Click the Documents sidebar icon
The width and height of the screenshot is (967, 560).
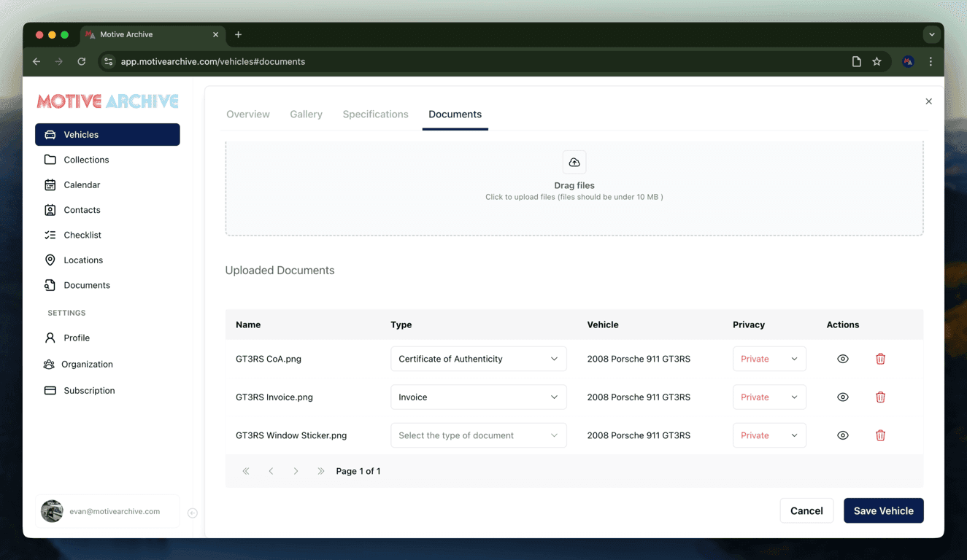coord(50,285)
